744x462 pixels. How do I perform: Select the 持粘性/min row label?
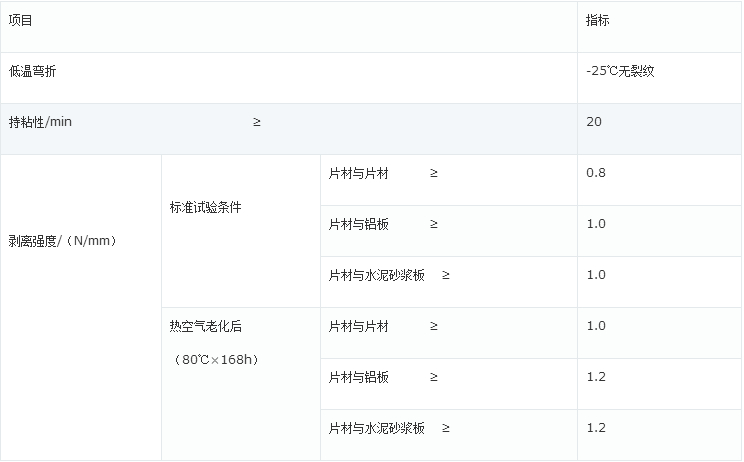(x=40, y=122)
